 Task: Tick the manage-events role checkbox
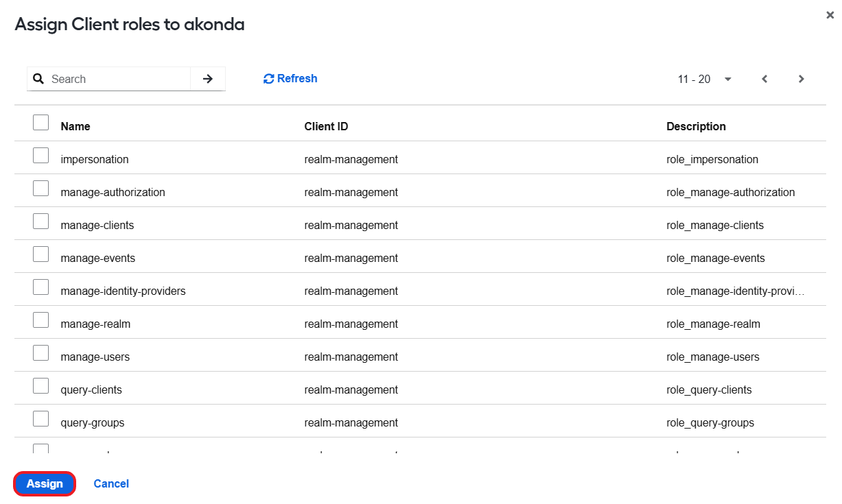tap(41, 254)
